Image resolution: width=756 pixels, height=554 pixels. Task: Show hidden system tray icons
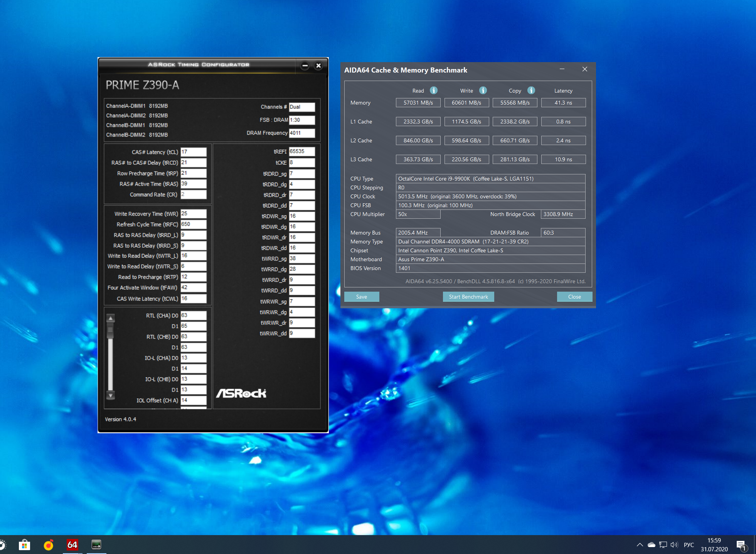tap(640, 545)
